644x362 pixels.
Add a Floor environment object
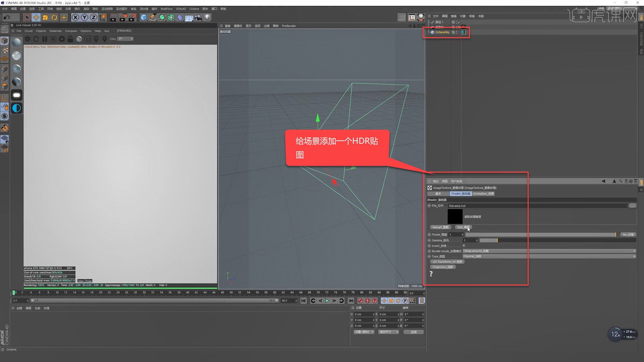pyautogui.click(x=189, y=17)
